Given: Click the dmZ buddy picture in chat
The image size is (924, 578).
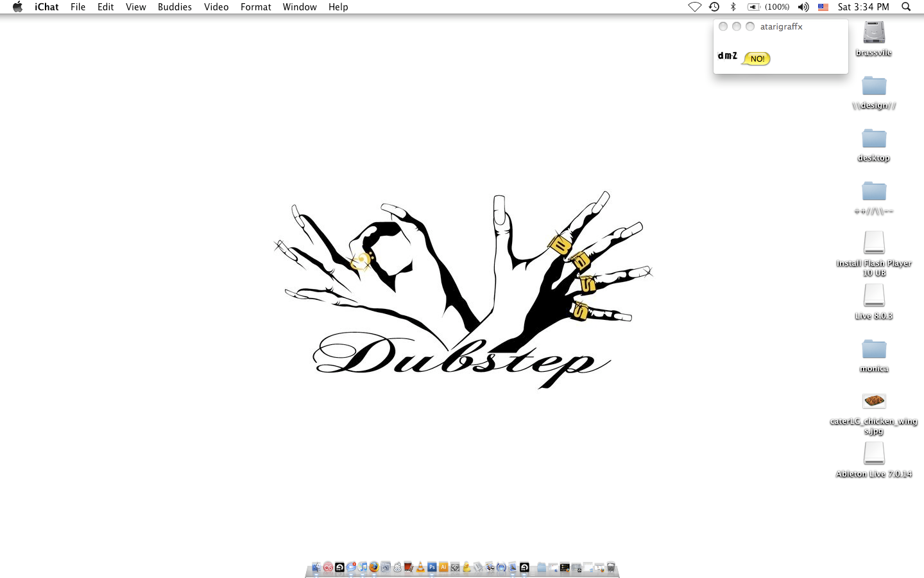Looking at the screenshot, I should click(727, 56).
